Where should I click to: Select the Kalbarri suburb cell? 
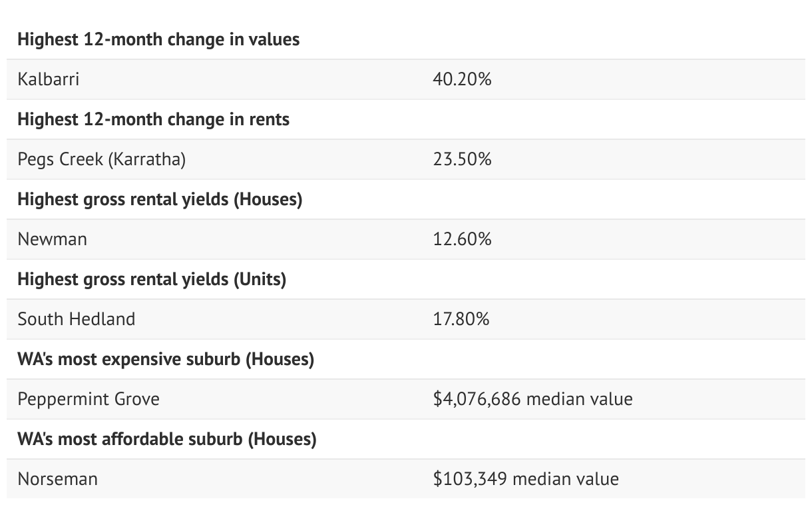coord(49,79)
